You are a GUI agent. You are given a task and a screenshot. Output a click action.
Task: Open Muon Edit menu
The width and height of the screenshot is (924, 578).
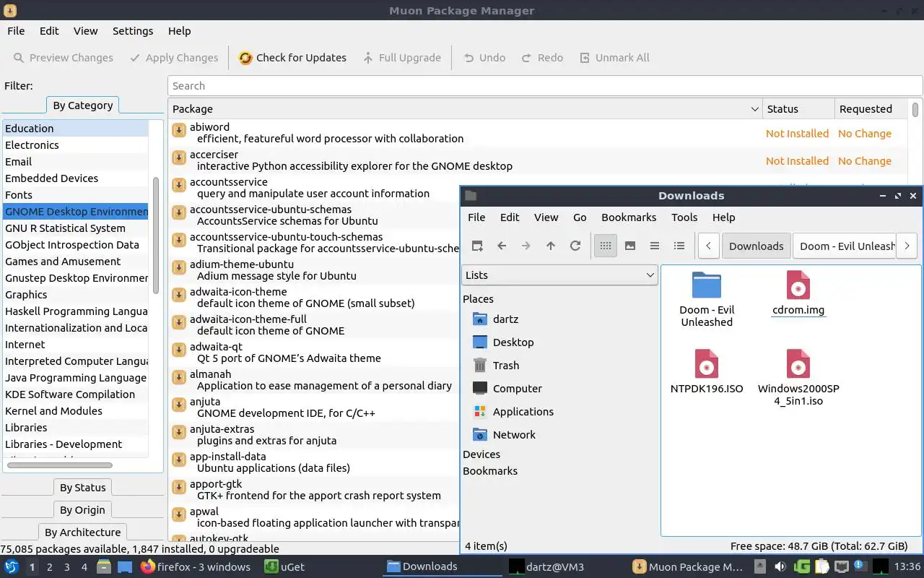tap(49, 31)
